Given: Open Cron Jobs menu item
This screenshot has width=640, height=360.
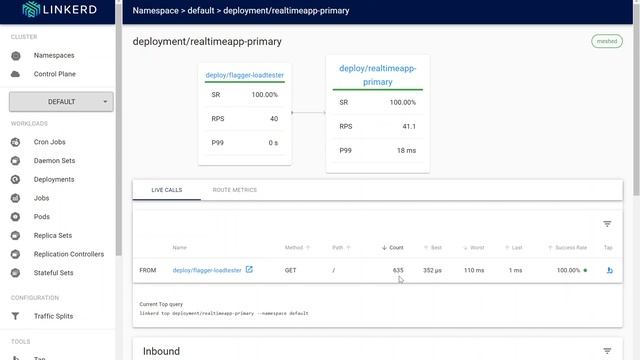Looking at the screenshot, I should click(x=49, y=142).
